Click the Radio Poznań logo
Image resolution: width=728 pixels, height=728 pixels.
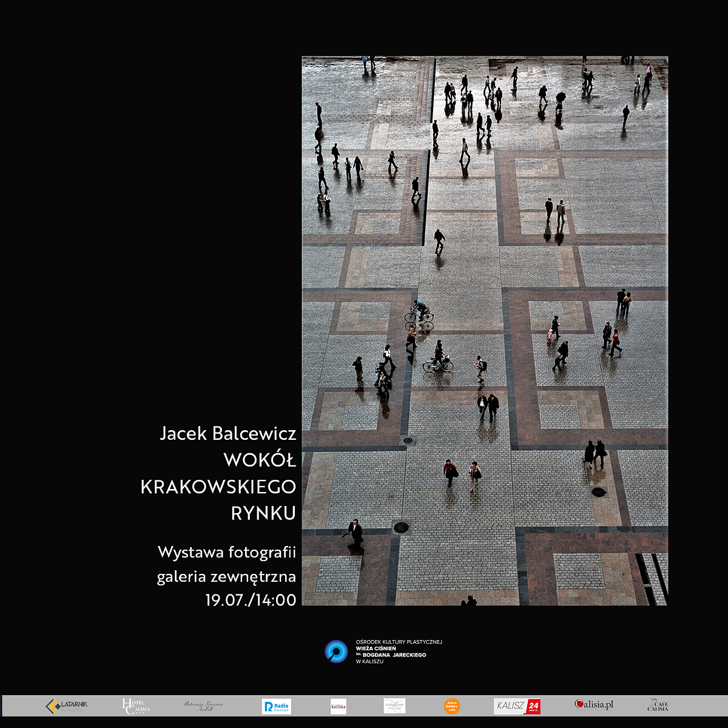pyautogui.click(x=277, y=706)
